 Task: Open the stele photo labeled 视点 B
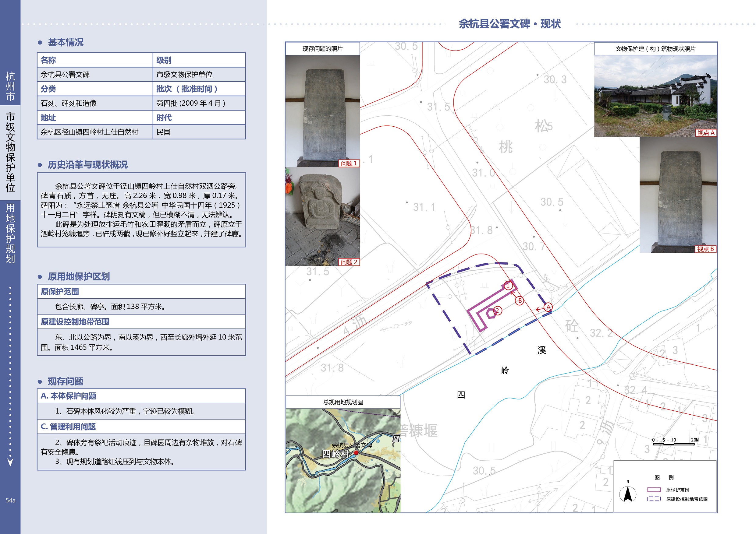(678, 195)
